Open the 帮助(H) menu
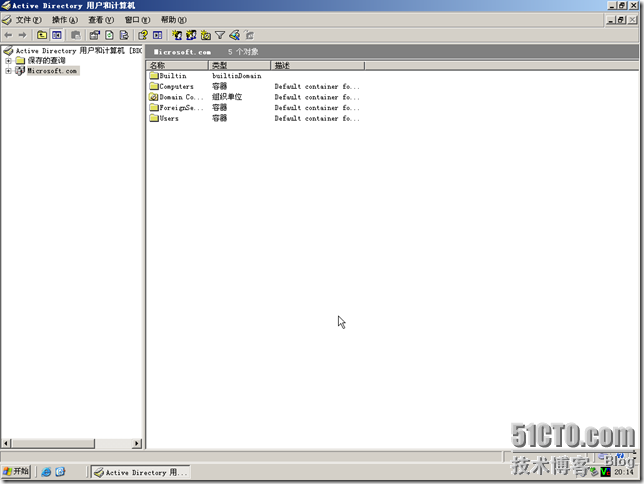 174,20
